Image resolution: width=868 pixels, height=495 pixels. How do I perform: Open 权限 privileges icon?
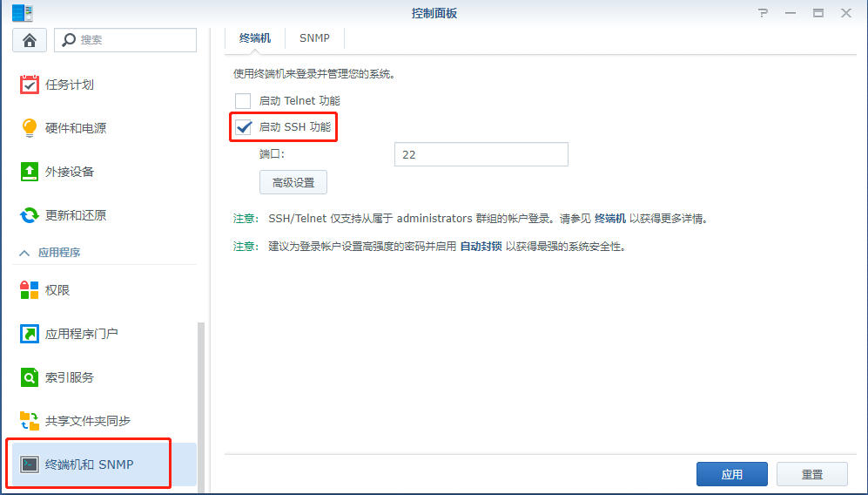point(30,290)
